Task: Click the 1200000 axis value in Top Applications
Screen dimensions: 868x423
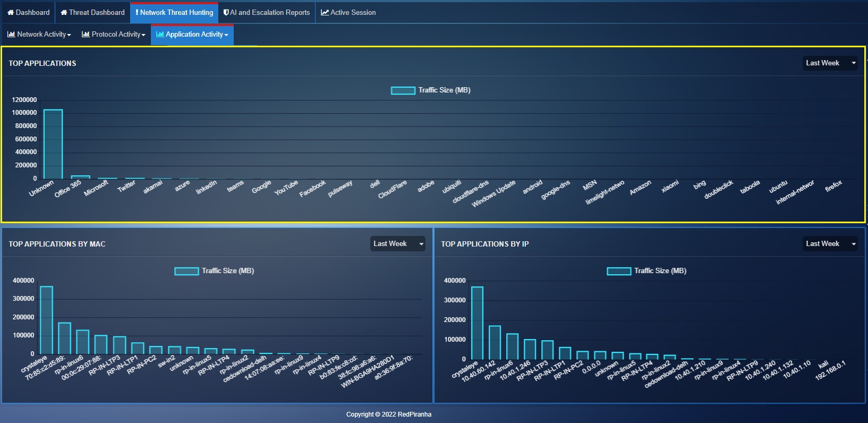Action: pos(24,100)
